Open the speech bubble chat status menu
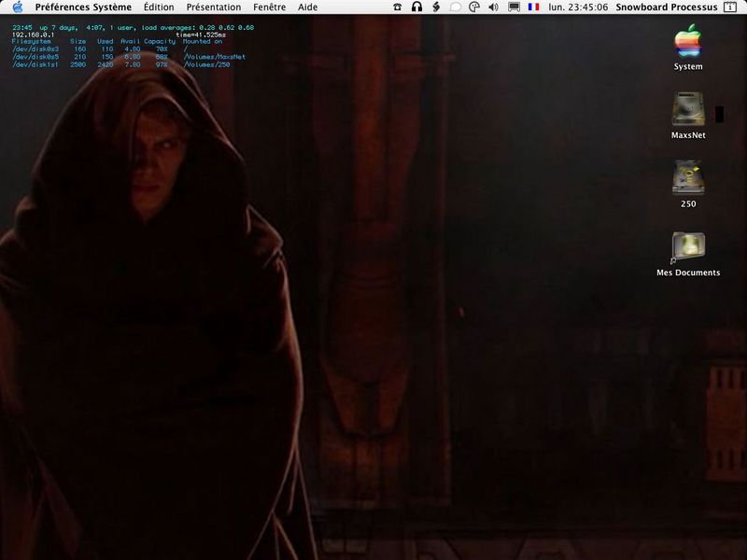The width and height of the screenshot is (747, 560). tap(455, 7)
